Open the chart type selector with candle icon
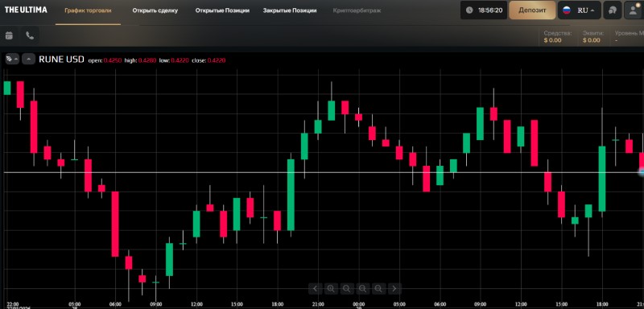The height and width of the screenshot is (309, 644). (12, 59)
